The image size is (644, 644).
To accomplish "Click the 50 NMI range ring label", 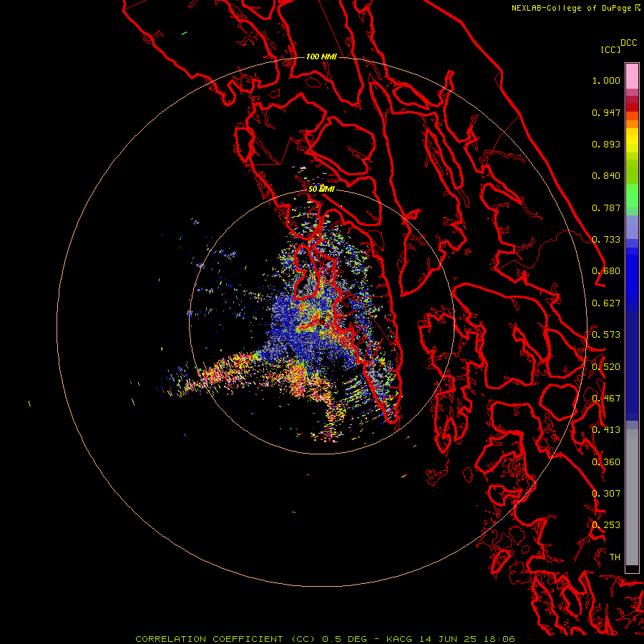I will tap(321, 190).
